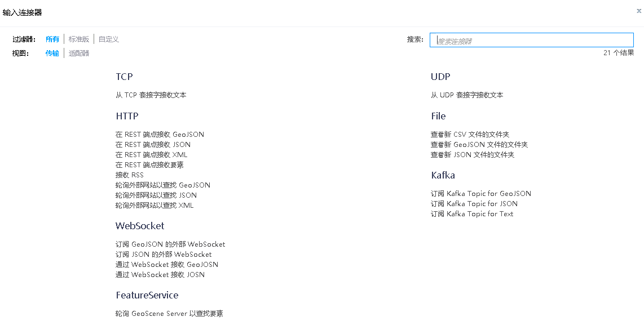Choose 在 REST 端点接收 XML
The image size is (644, 330).
click(x=151, y=155)
